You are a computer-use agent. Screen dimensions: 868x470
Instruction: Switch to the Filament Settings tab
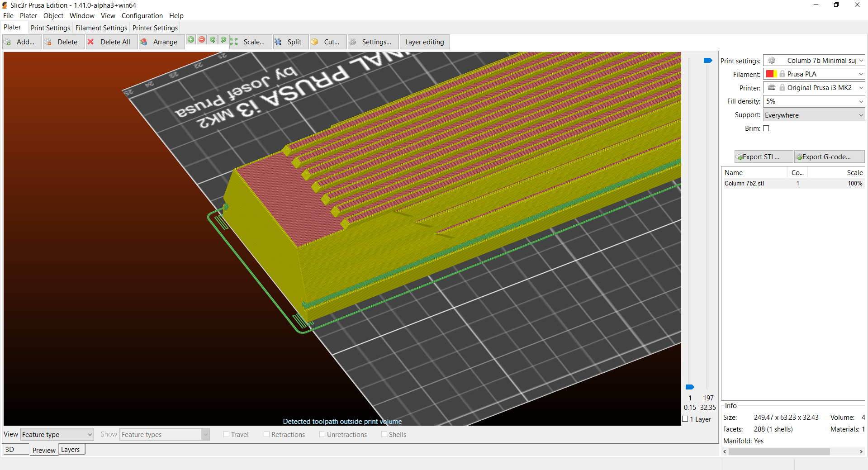pyautogui.click(x=101, y=28)
